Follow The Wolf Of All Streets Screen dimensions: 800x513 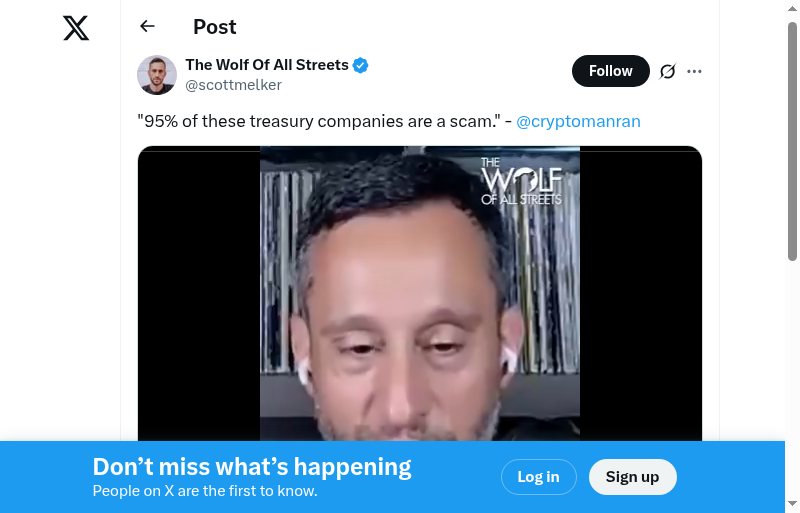(611, 71)
